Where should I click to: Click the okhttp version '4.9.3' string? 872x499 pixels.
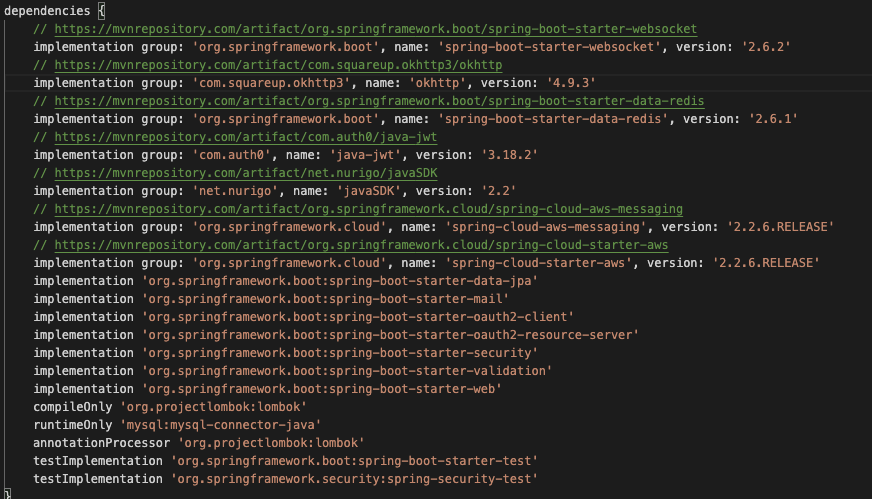pos(571,83)
